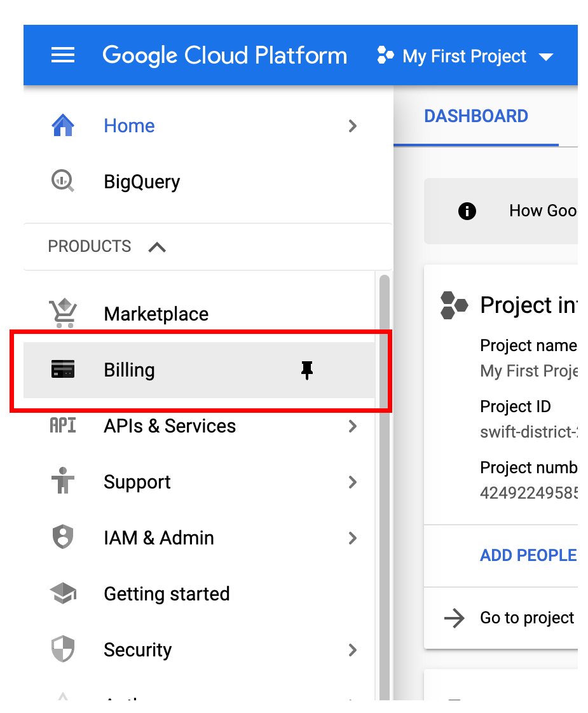Click the Marketplace cart icon
Screen dimensions: 588x713
(63, 314)
